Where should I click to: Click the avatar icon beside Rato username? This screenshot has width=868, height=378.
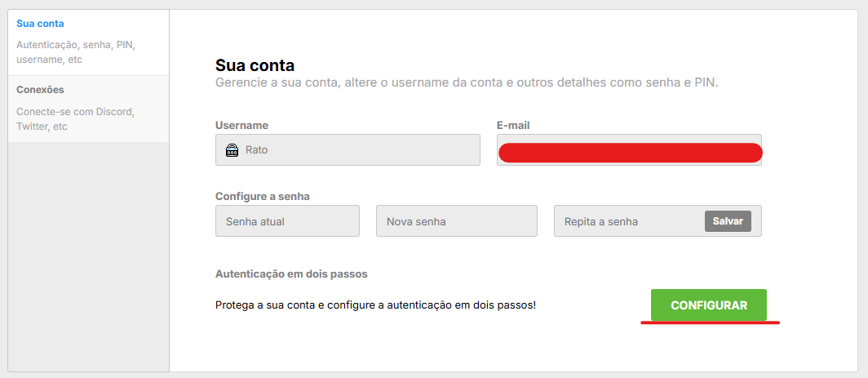(232, 150)
